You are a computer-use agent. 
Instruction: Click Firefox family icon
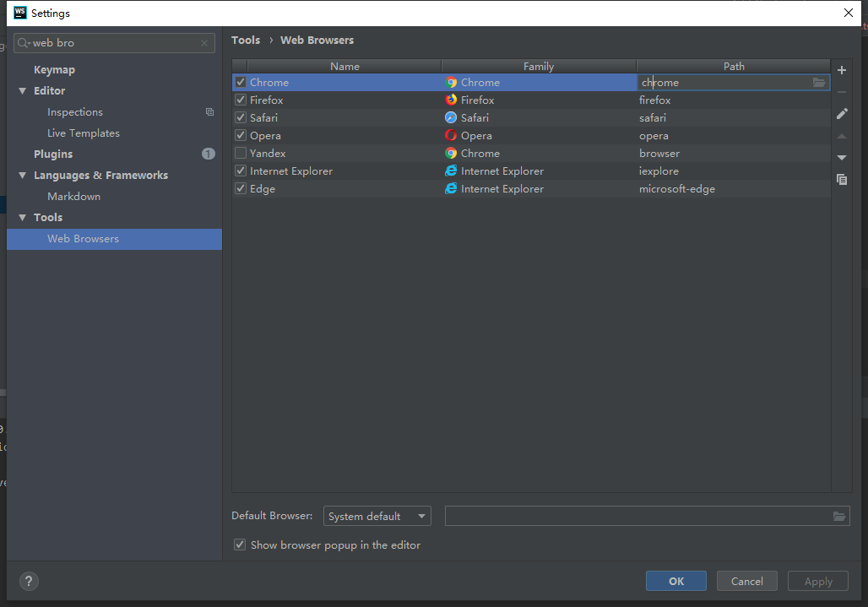[451, 100]
